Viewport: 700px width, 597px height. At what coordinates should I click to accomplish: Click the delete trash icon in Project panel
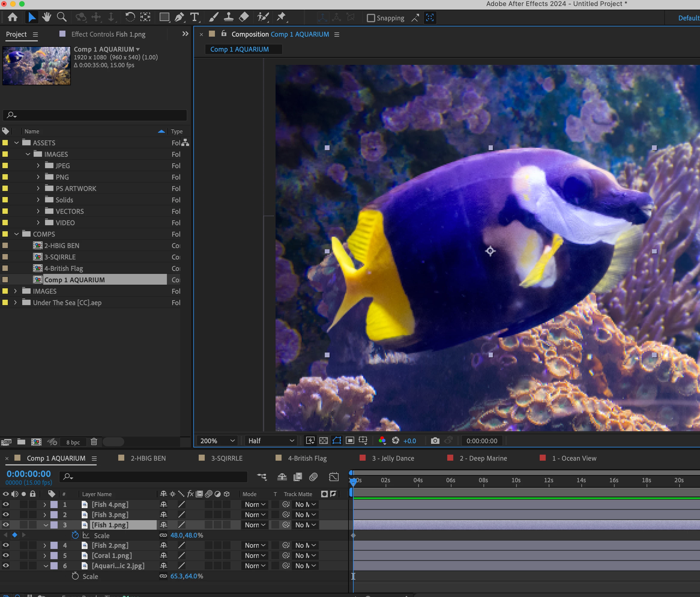[x=94, y=442]
